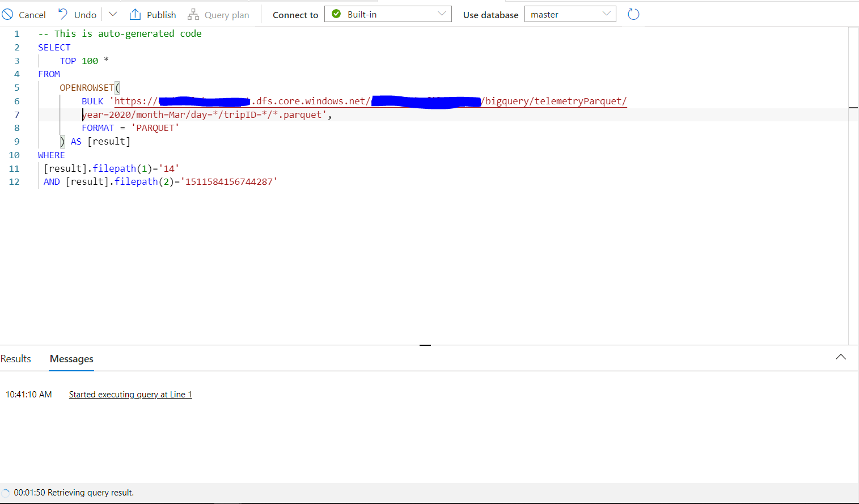The height and width of the screenshot is (504, 859).
Task: Place cursor on the FORMAT = 'PARQUET' line
Action: (130, 128)
